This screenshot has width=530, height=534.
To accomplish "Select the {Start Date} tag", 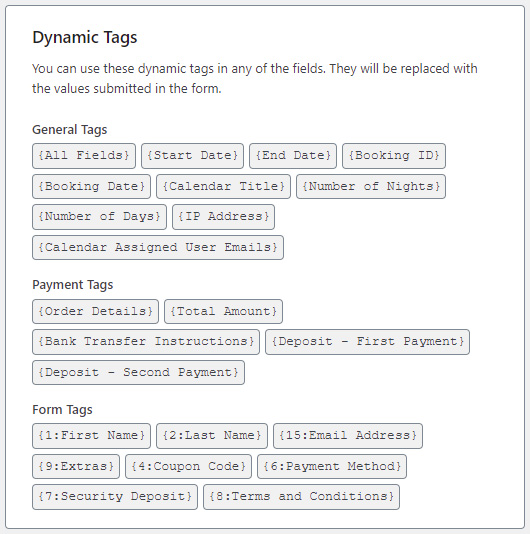I will point(192,156).
